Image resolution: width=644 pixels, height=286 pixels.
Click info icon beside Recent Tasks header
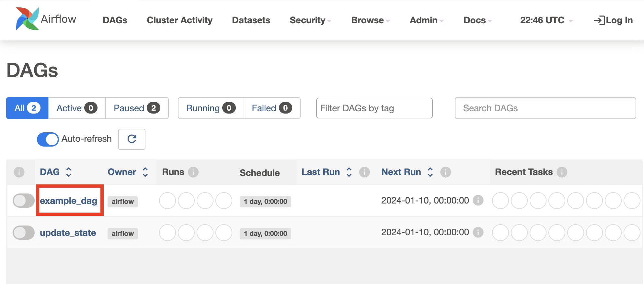tap(562, 172)
